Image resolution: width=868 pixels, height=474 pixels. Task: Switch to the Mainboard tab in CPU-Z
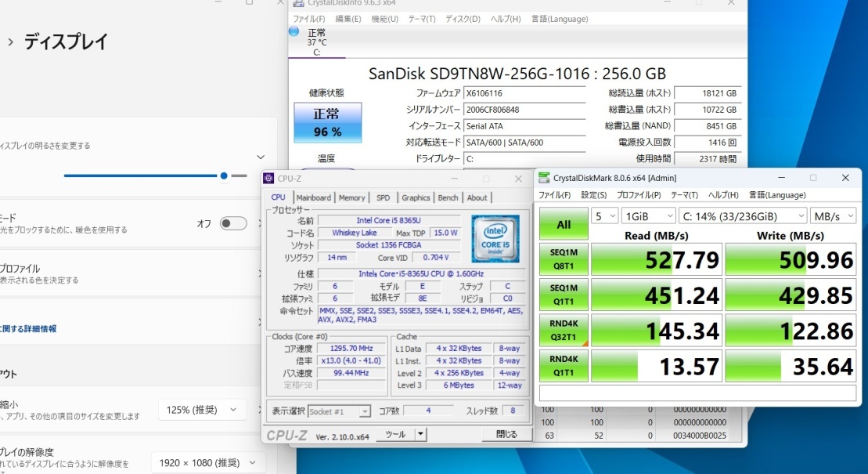click(x=313, y=197)
